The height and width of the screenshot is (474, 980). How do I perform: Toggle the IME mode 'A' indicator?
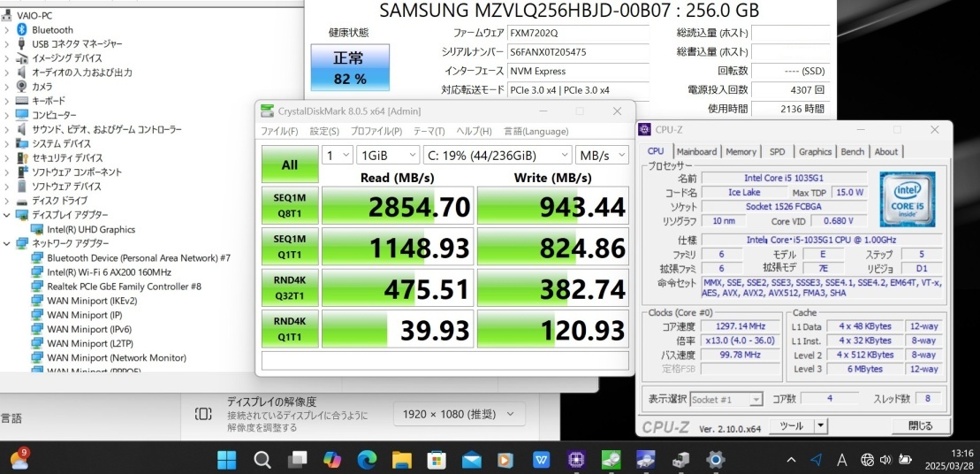pyautogui.click(x=840, y=460)
